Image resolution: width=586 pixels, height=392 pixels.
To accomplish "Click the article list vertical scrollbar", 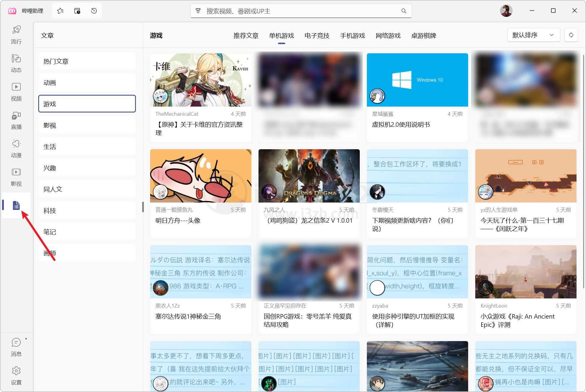I will [x=583, y=172].
